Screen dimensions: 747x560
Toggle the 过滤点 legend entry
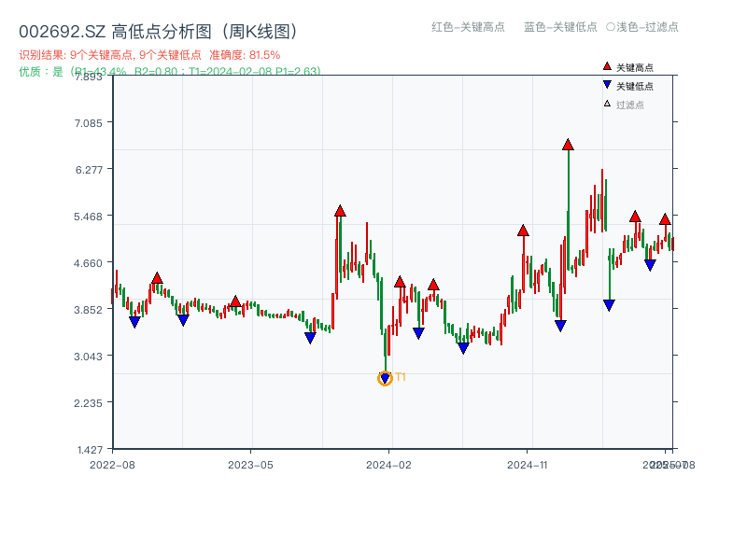click(624, 105)
